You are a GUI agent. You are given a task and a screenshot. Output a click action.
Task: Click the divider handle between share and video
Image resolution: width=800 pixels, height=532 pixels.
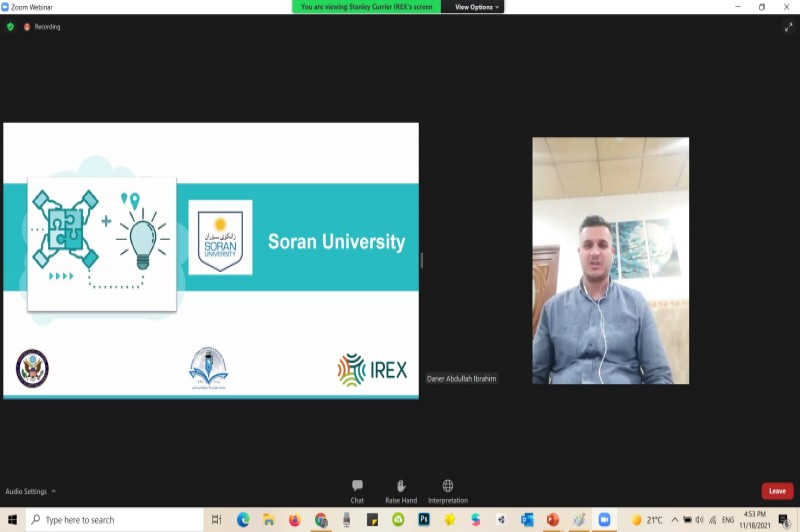(422, 260)
